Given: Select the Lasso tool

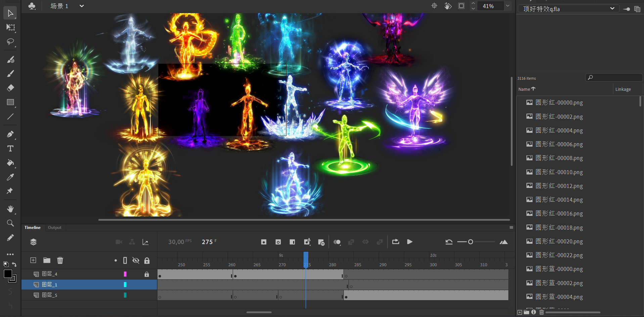Looking at the screenshot, I should (10, 42).
